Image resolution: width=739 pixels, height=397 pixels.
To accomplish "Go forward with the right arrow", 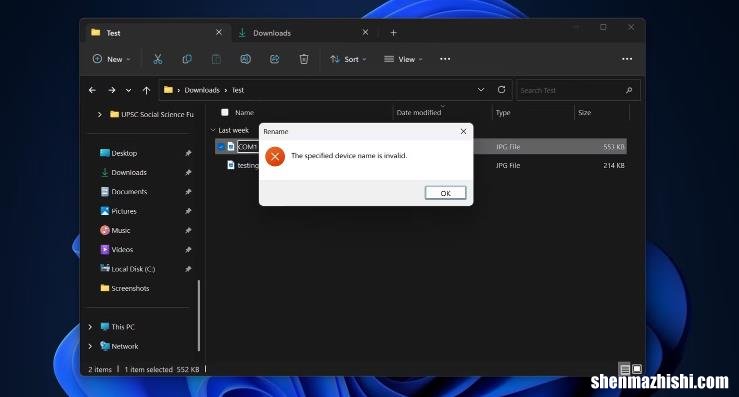I will (x=112, y=90).
